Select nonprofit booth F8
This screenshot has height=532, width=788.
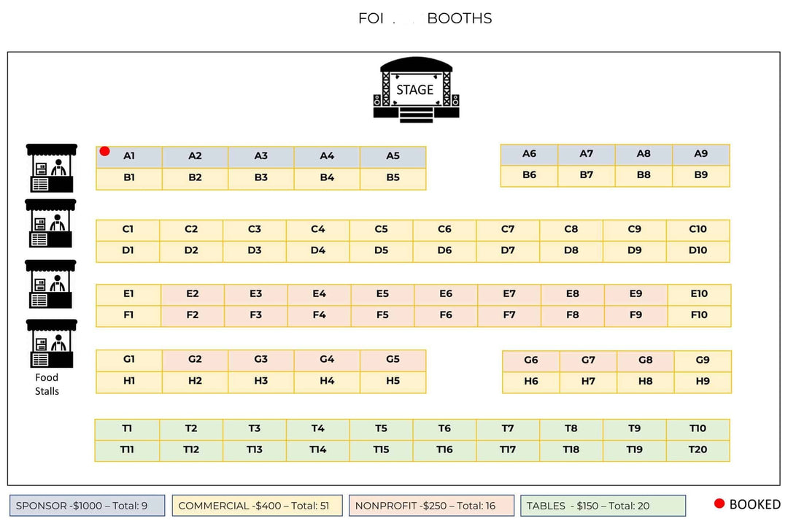click(573, 316)
